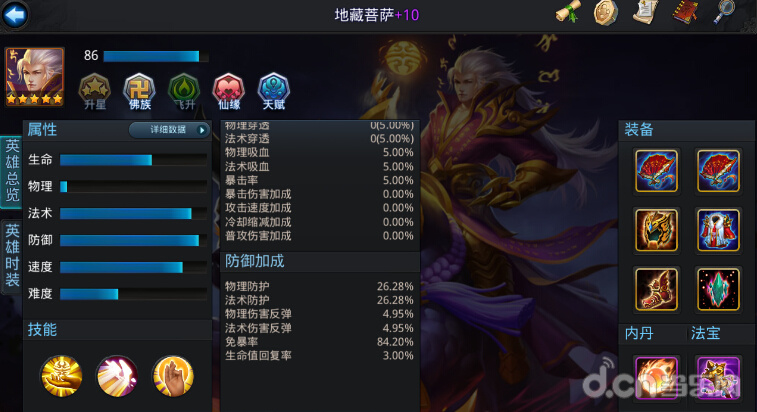
Task: Expand 详细数据 detailed data arrow
Action: (x=169, y=129)
